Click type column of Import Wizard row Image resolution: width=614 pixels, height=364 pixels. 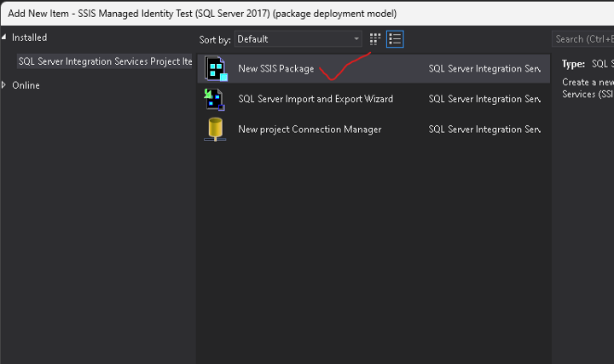[484, 99]
